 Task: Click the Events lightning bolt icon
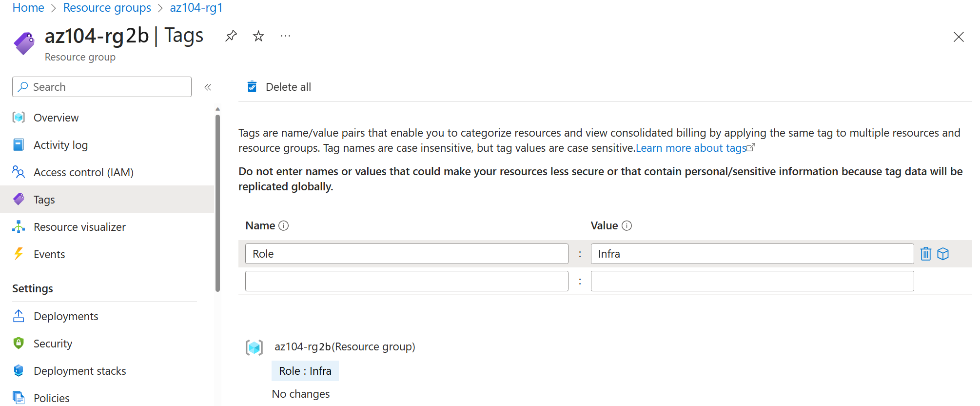[19, 254]
